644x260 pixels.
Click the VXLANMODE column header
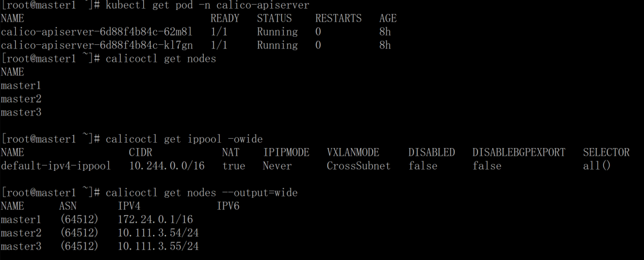(353, 153)
